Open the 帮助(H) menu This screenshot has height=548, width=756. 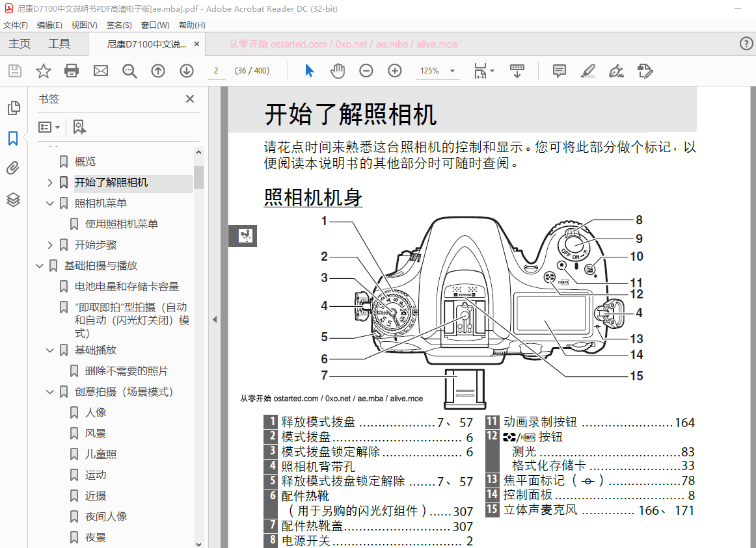pyautogui.click(x=192, y=25)
